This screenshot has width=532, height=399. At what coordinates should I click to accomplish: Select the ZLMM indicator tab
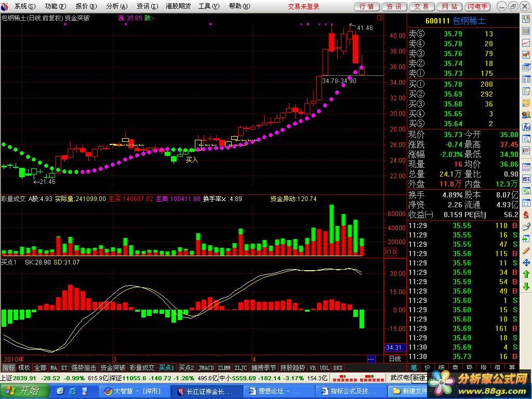[224, 367]
